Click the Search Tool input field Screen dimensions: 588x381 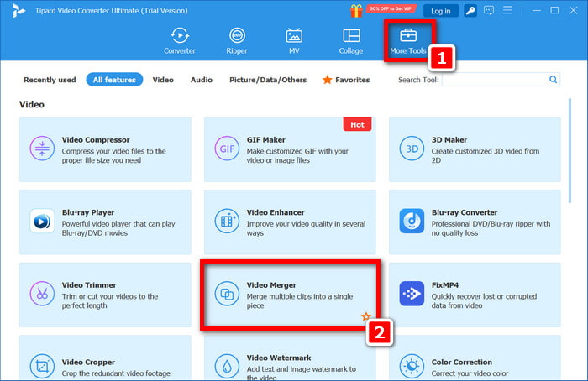[x=495, y=80]
